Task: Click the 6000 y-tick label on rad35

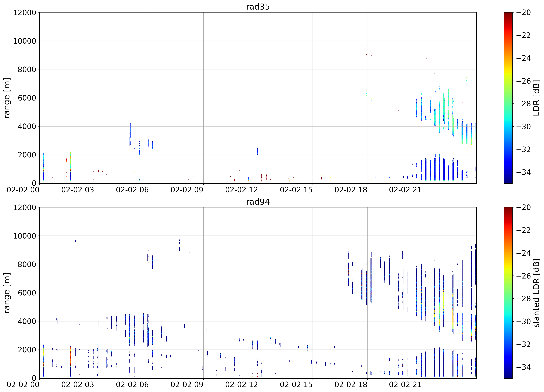Action: (27, 98)
